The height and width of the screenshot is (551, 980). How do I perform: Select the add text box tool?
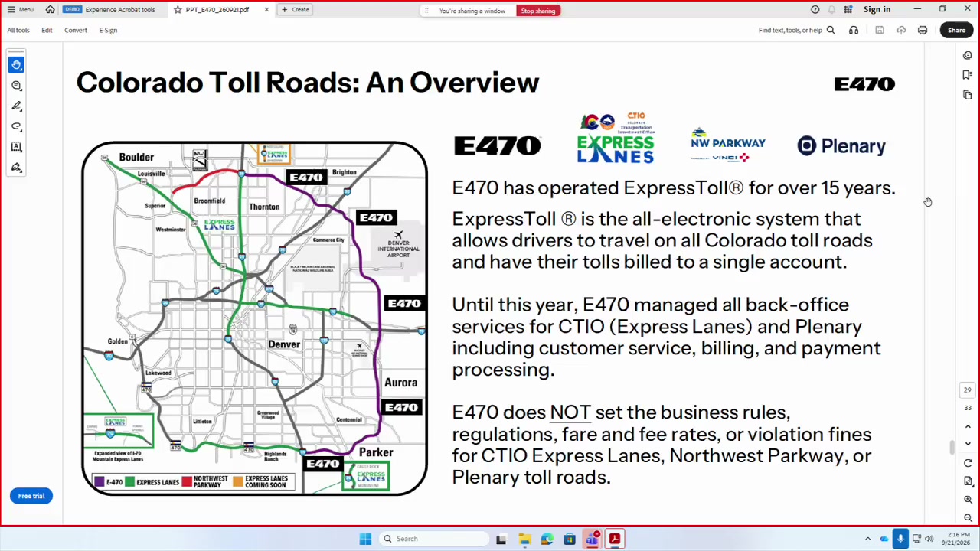(16, 147)
